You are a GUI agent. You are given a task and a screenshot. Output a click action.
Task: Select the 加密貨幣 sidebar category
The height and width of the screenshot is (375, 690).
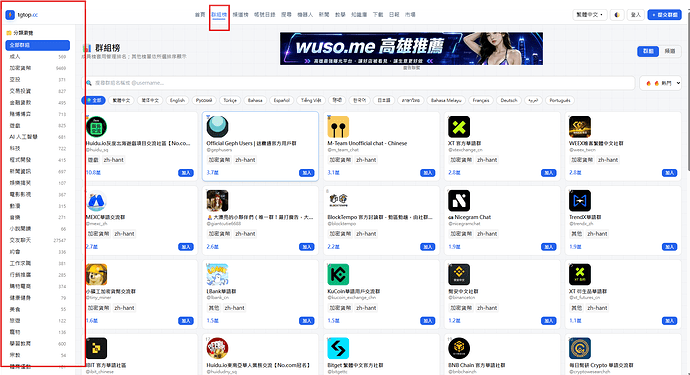point(37,68)
